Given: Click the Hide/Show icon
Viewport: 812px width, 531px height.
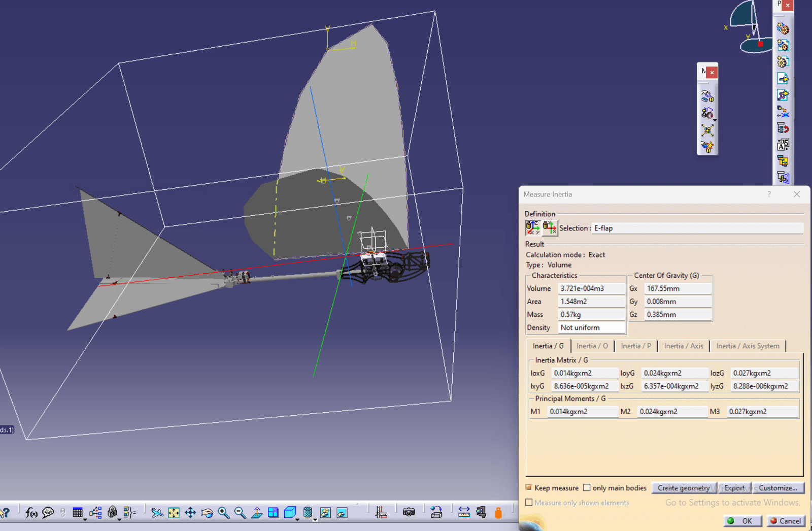Looking at the screenshot, I should [325, 513].
